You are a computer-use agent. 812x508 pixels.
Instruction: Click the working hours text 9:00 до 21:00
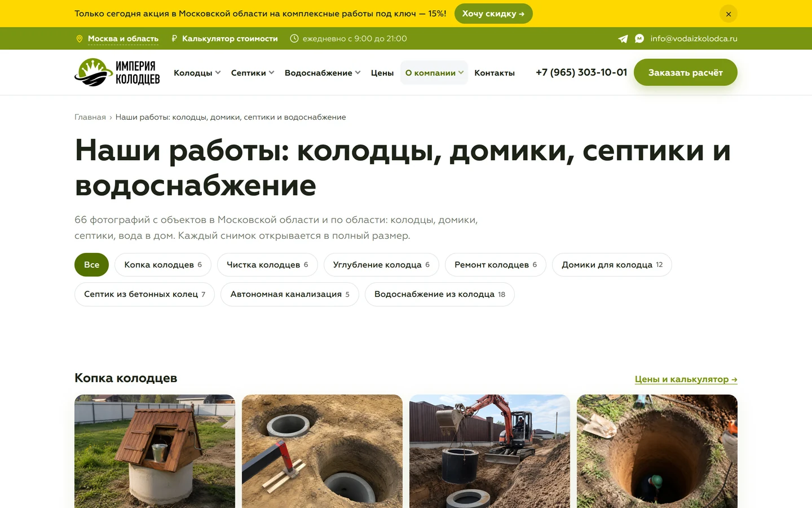pyautogui.click(x=381, y=39)
